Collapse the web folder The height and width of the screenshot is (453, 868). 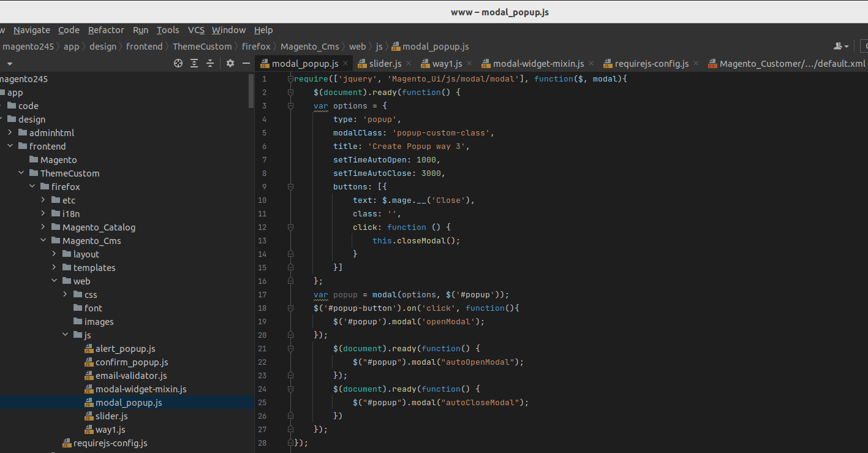click(x=55, y=281)
